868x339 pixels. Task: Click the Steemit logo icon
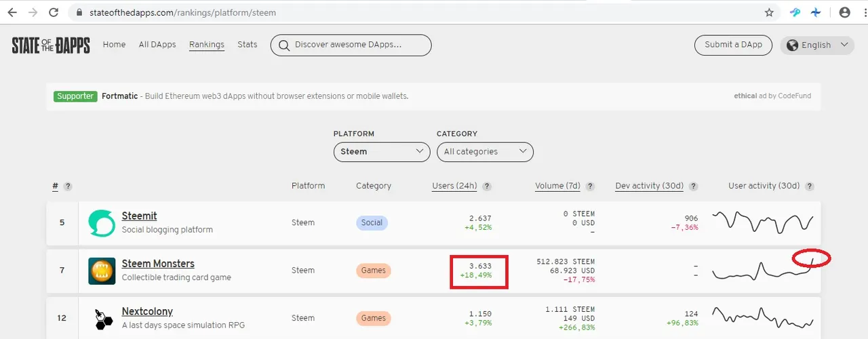(x=102, y=223)
